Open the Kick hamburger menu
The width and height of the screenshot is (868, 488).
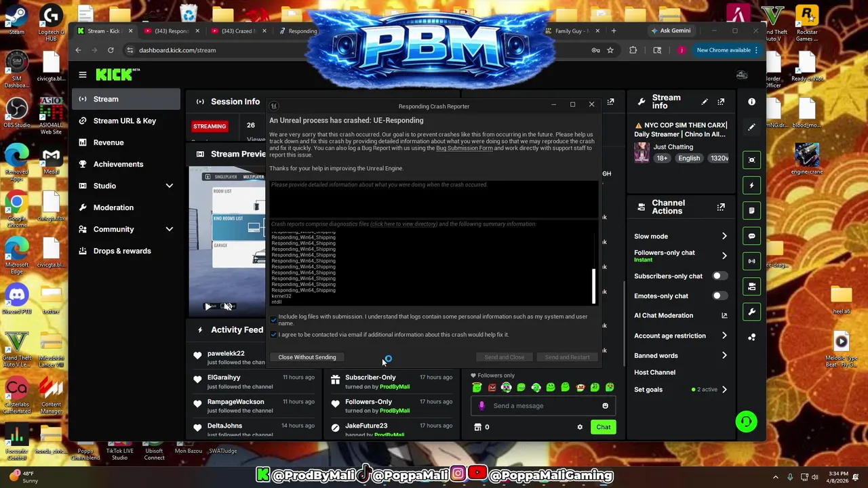click(x=83, y=75)
